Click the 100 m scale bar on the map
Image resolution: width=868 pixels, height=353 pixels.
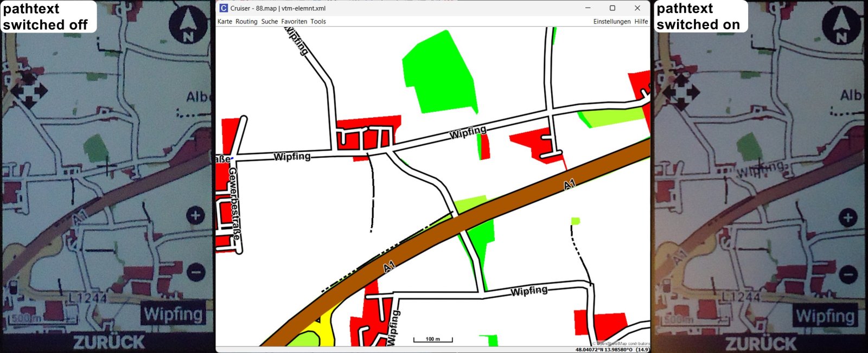pyautogui.click(x=433, y=340)
